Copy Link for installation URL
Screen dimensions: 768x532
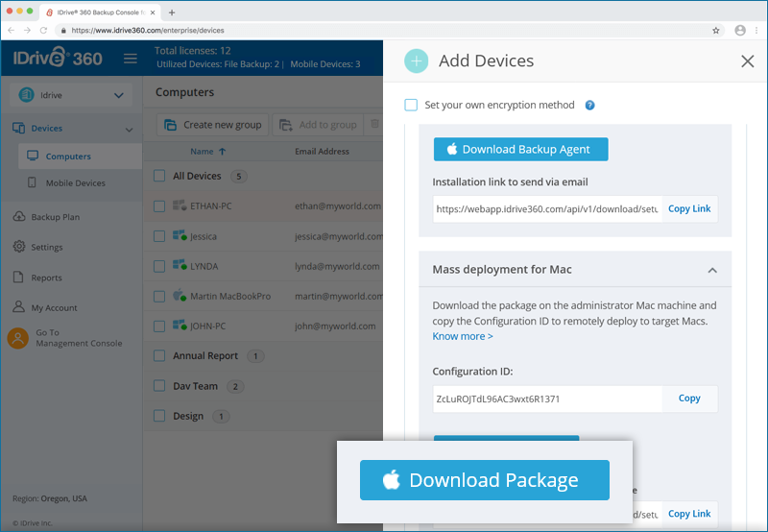click(689, 208)
